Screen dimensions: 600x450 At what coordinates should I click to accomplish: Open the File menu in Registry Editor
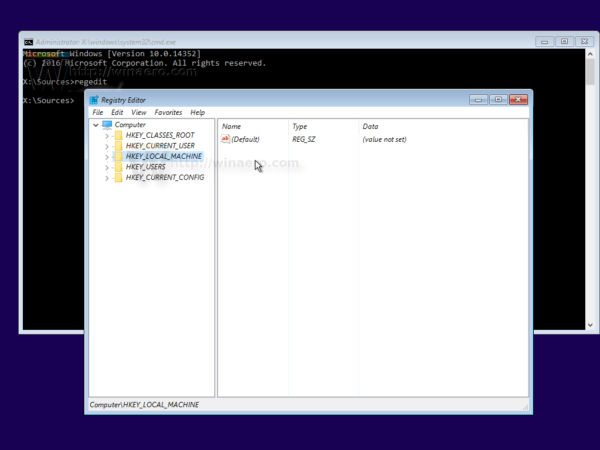tap(98, 112)
